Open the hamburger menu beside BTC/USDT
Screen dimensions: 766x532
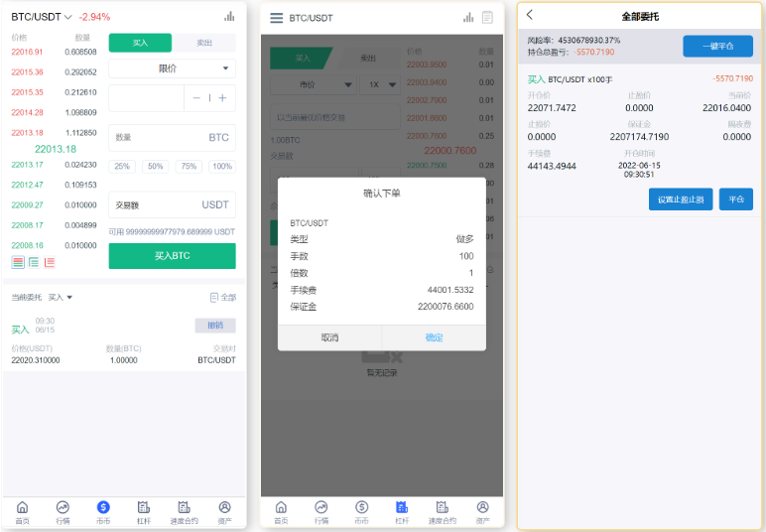(x=276, y=18)
